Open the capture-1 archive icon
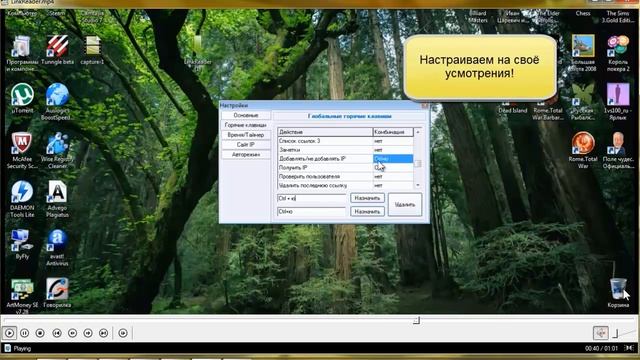Screen dimensions: 640x360 (x=92, y=50)
